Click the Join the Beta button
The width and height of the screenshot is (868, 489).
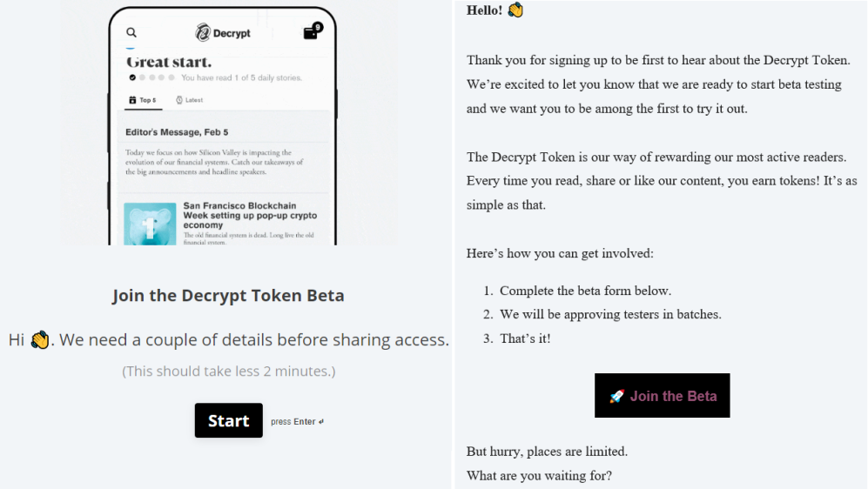click(x=662, y=396)
